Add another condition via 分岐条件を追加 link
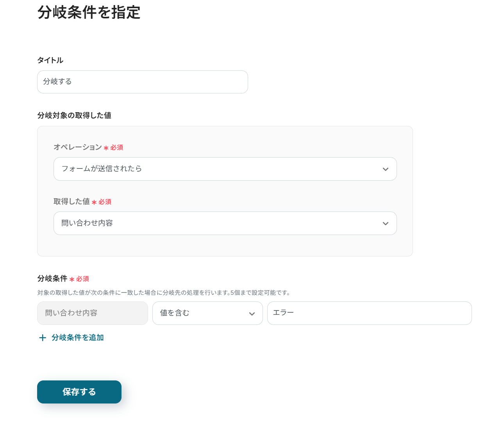 [77, 337]
